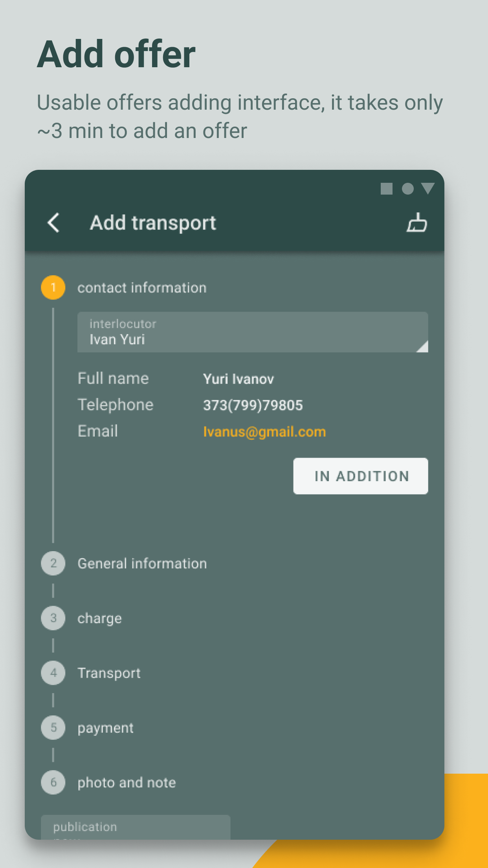Tap the telephone number 373(799)79805
This screenshot has height=868, width=488.
point(253,405)
